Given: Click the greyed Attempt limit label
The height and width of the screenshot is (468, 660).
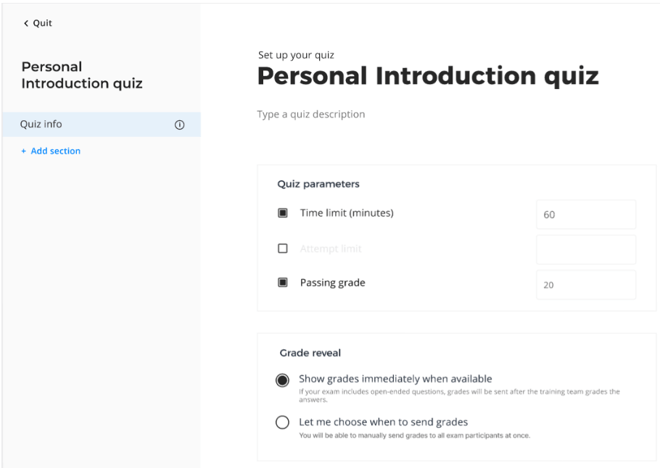Looking at the screenshot, I should pyautogui.click(x=331, y=249).
